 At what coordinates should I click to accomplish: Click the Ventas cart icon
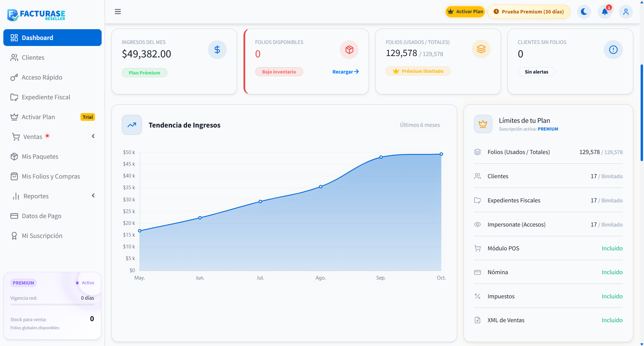[x=16, y=137]
